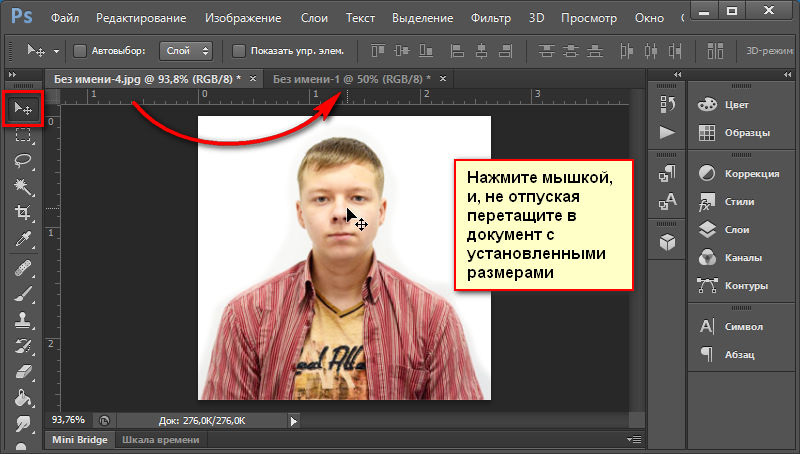The height and width of the screenshot is (454, 800).
Task: Enable Показать упр. элем. checkbox
Action: coord(239,51)
